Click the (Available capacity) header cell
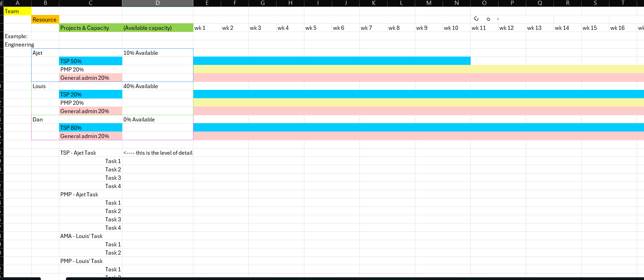644x280 pixels. pyautogui.click(x=158, y=28)
